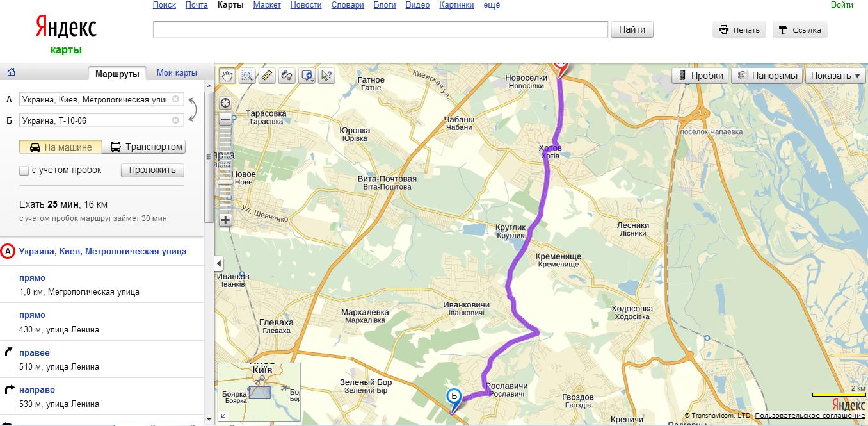This screenshot has height=426, width=868.
Task: Select the ruler distance measurement tool
Action: (267, 76)
